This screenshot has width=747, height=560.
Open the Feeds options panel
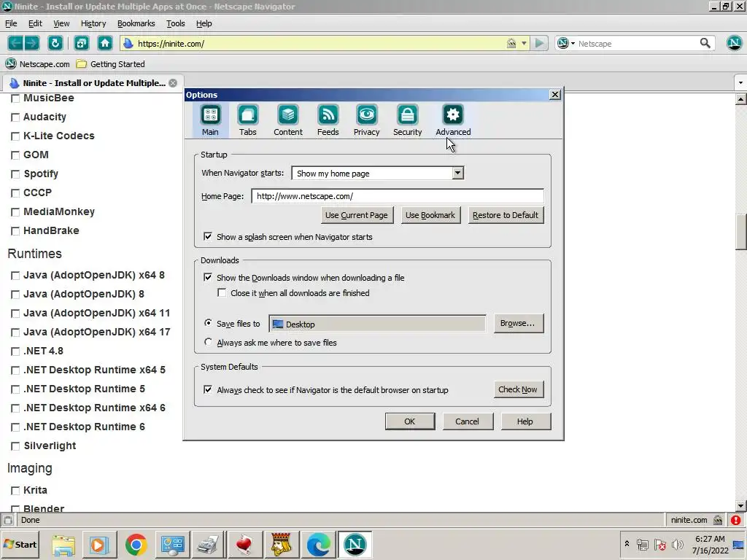click(x=328, y=120)
